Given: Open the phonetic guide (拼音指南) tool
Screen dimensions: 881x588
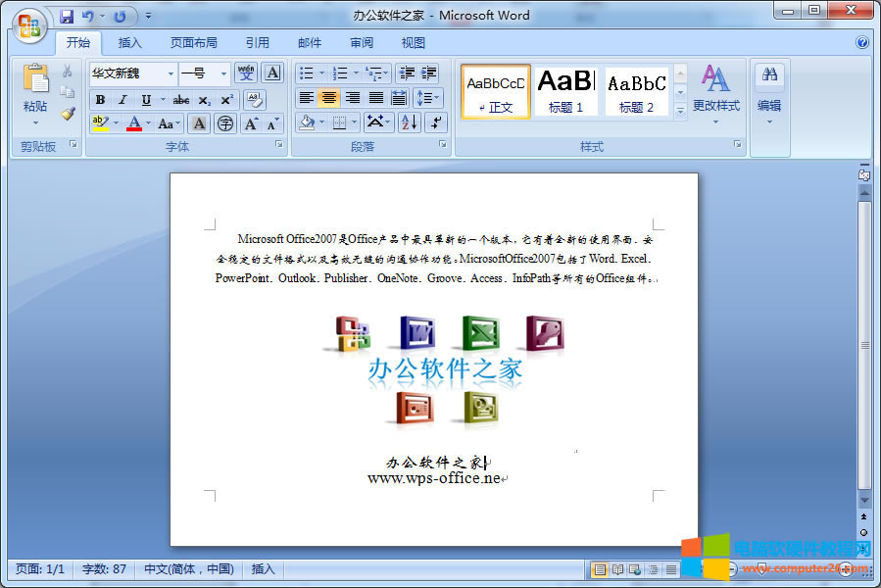Looking at the screenshot, I should click(x=246, y=73).
